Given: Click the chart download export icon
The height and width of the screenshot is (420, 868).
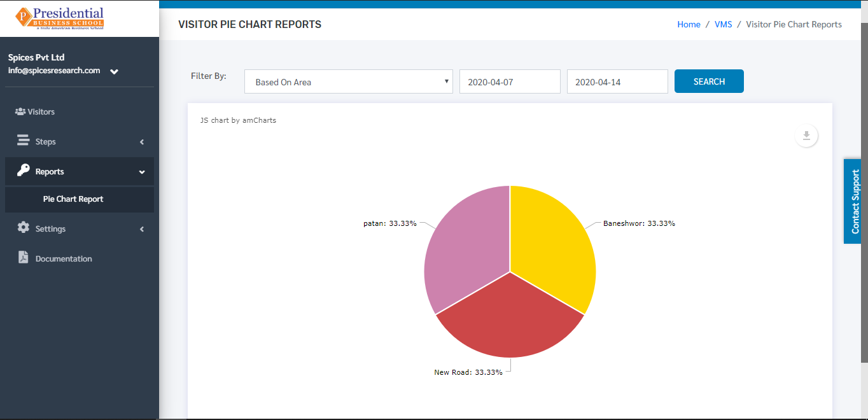Looking at the screenshot, I should (x=806, y=136).
